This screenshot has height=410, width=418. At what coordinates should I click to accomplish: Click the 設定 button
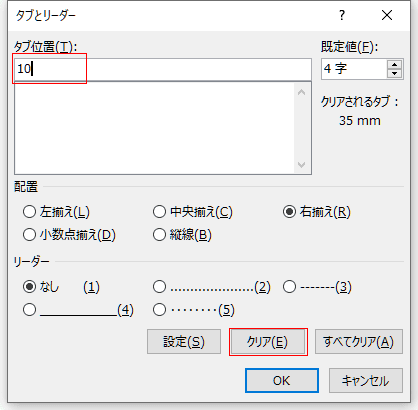[x=184, y=342]
